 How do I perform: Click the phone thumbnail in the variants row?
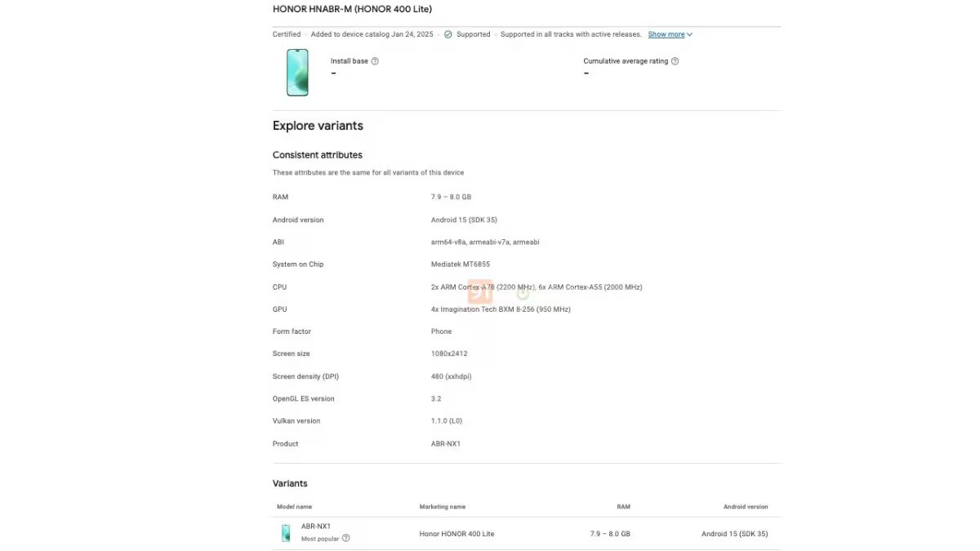[285, 532]
